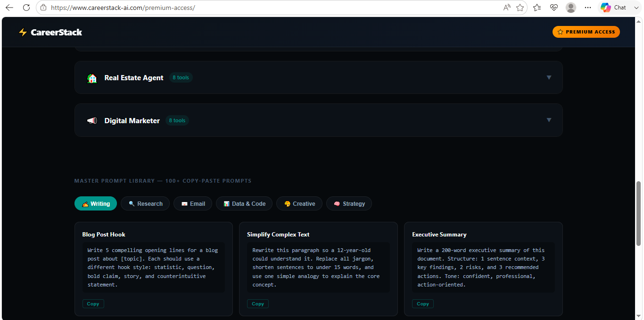
Task: Open the Favorites list icon
Action: [x=537, y=8]
